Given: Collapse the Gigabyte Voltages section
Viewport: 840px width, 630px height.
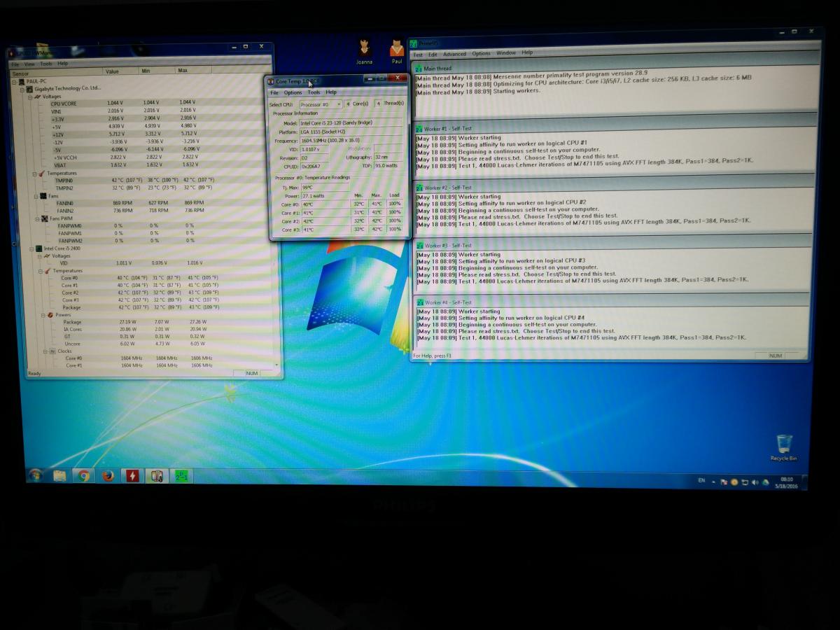Looking at the screenshot, I should [30, 97].
